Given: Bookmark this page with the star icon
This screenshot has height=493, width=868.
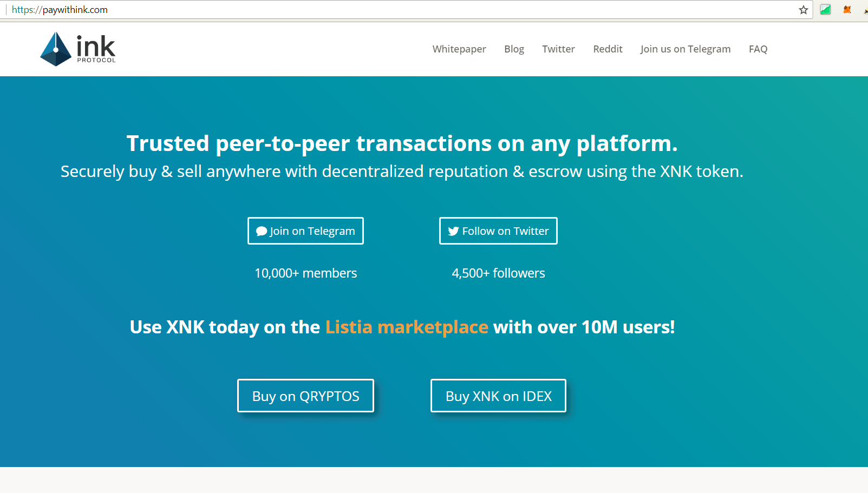Looking at the screenshot, I should point(804,10).
